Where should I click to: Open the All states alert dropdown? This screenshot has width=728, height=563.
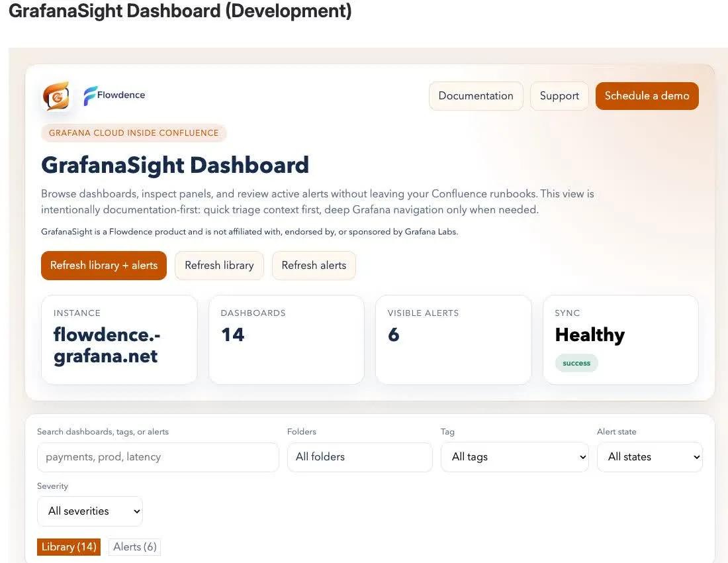point(649,457)
